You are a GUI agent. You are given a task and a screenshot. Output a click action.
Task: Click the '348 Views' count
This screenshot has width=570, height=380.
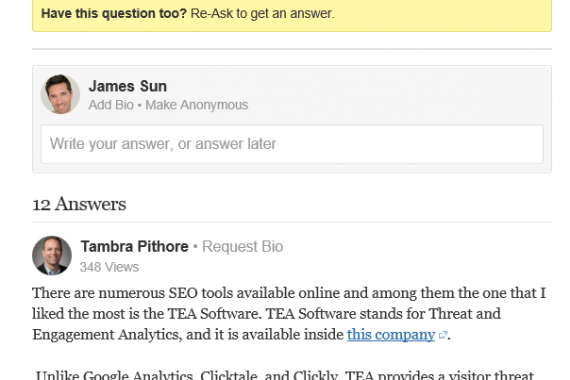click(109, 267)
